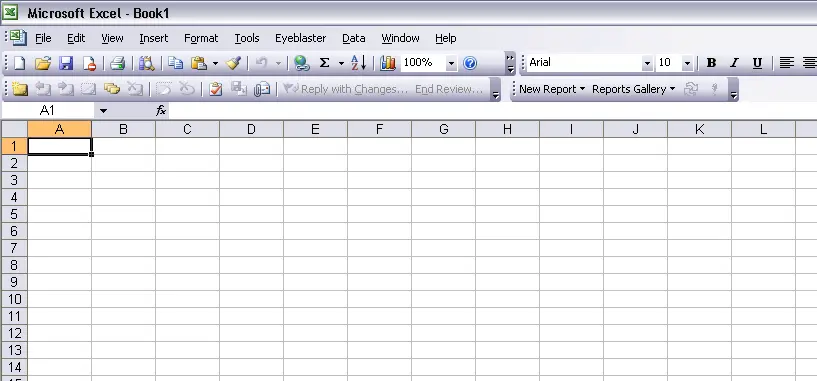The image size is (817, 381).
Task: Go to Next Comment icon
Action: tap(66, 89)
